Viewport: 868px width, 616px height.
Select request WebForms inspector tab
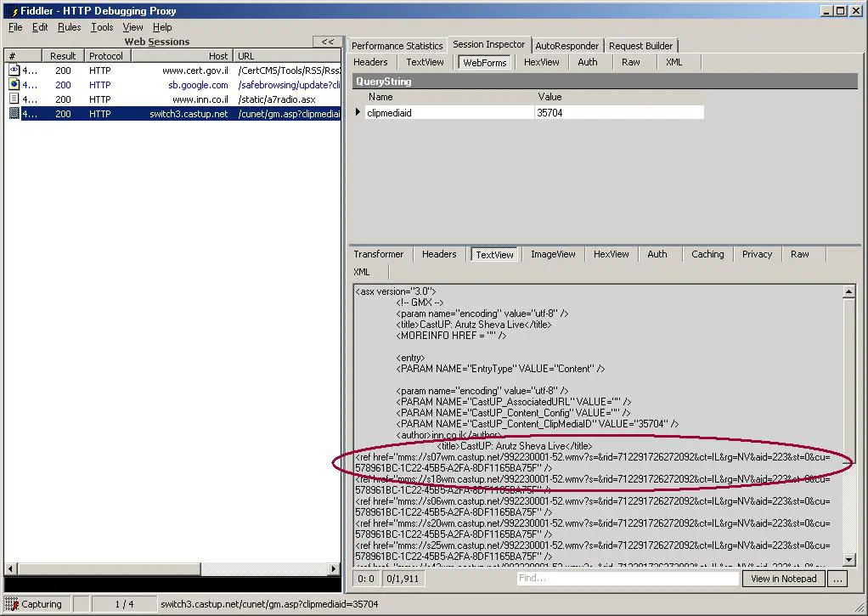pos(485,63)
